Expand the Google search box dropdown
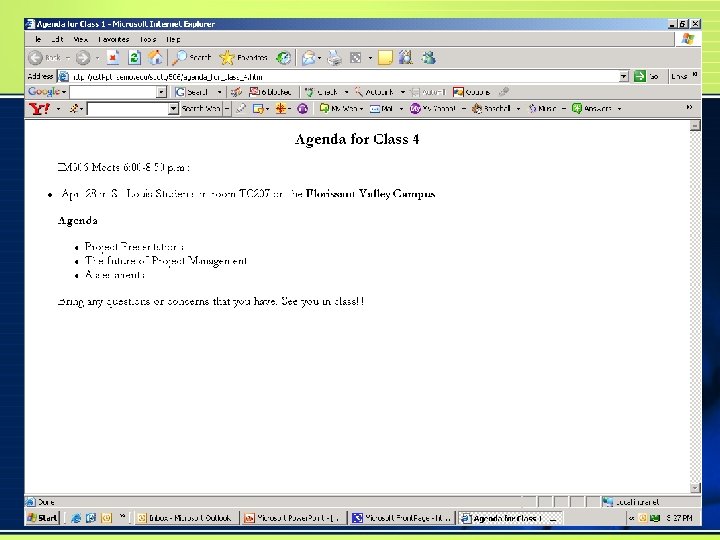Viewport: 720px width, 540px height. point(161,92)
